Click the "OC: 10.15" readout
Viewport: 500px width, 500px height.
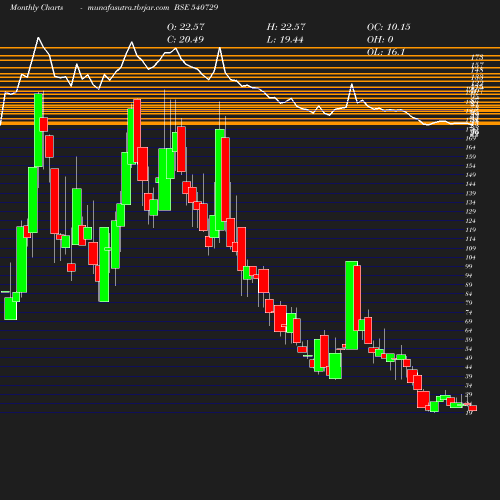[x=389, y=27]
